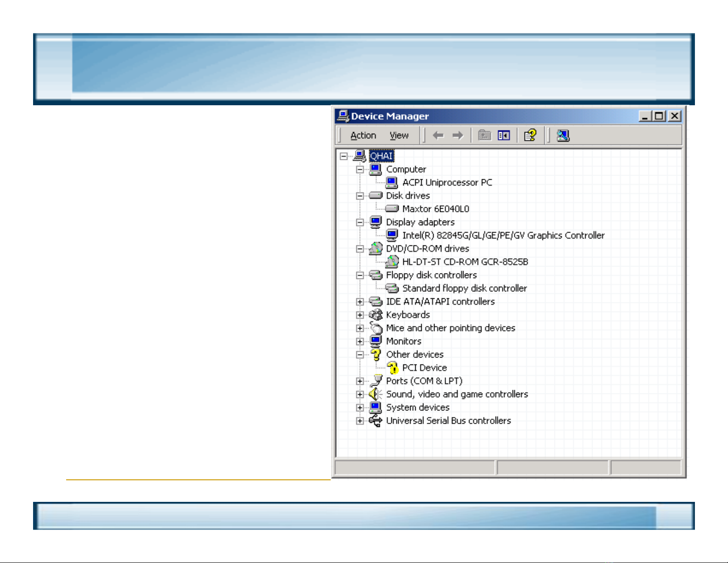
Task: Click the Forward arrow toolbar icon
Action: (458, 136)
